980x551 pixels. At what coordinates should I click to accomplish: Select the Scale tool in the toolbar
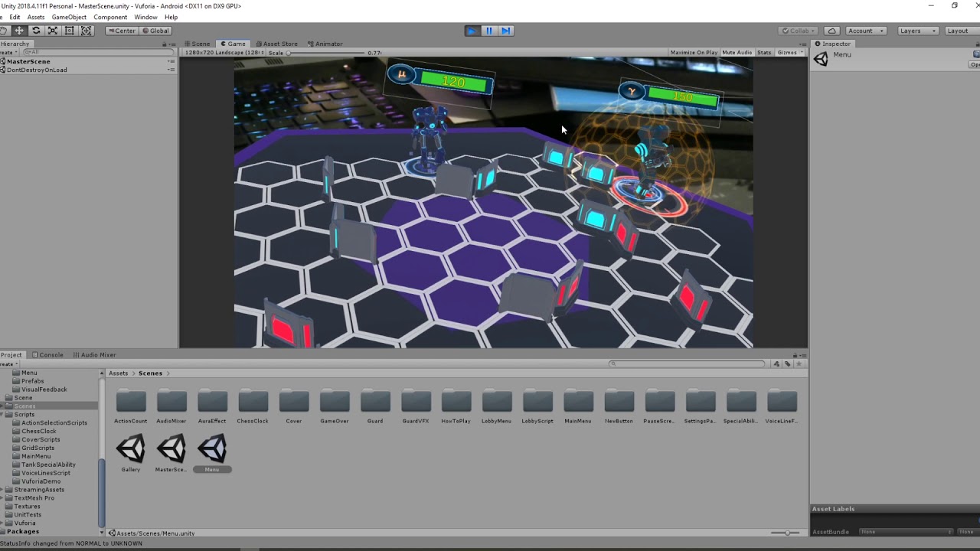pos(53,31)
